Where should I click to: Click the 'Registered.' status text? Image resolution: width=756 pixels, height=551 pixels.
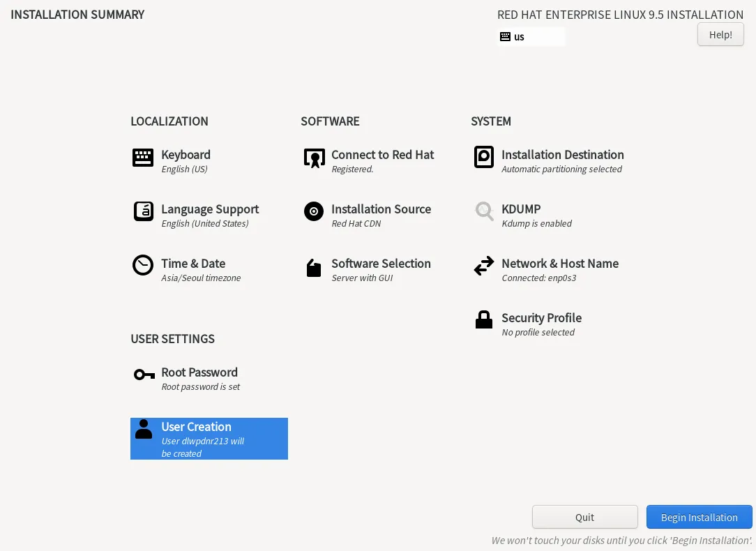point(352,169)
